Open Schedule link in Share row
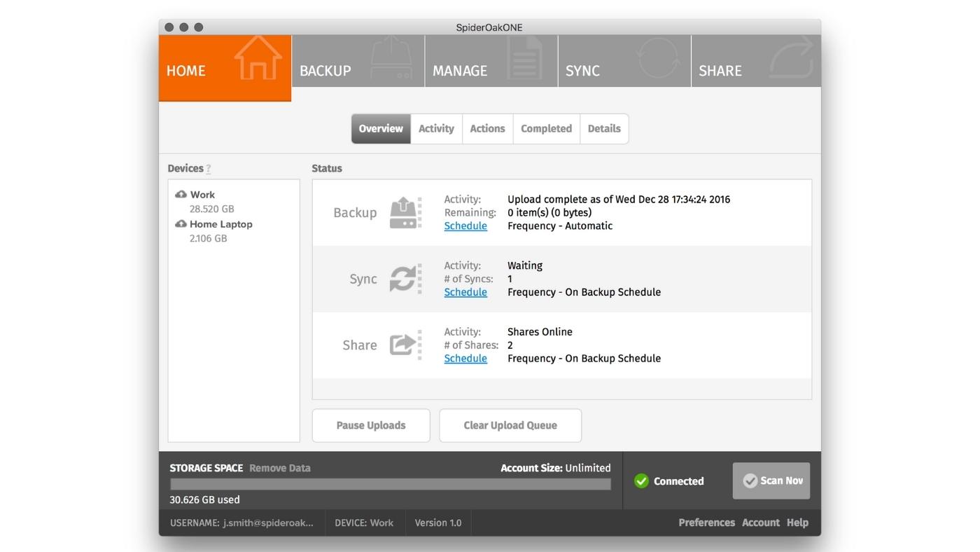 coord(465,358)
